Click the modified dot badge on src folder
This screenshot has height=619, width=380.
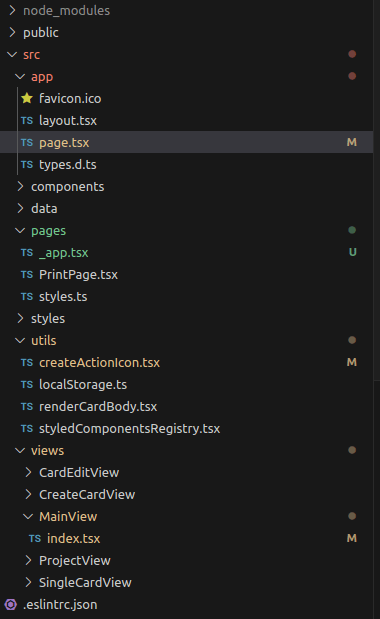click(352, 54)
